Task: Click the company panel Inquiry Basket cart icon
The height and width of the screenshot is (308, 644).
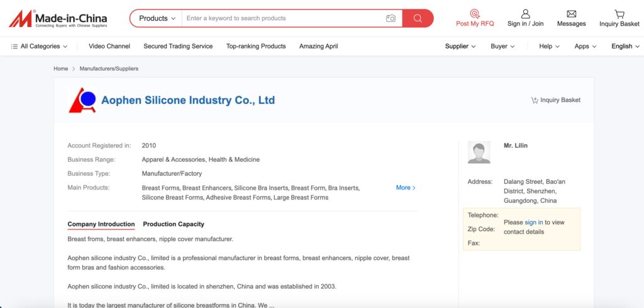Action: click(x=535, y=100)
